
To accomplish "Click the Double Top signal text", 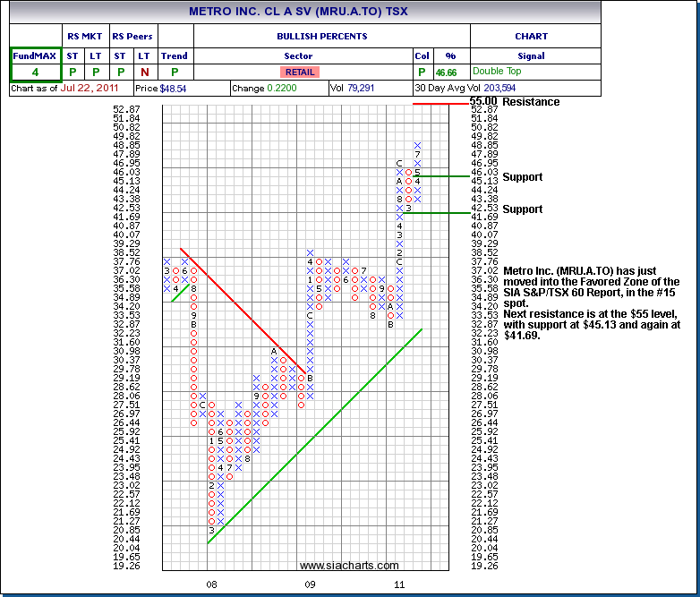I will click(x=499, y=72).
